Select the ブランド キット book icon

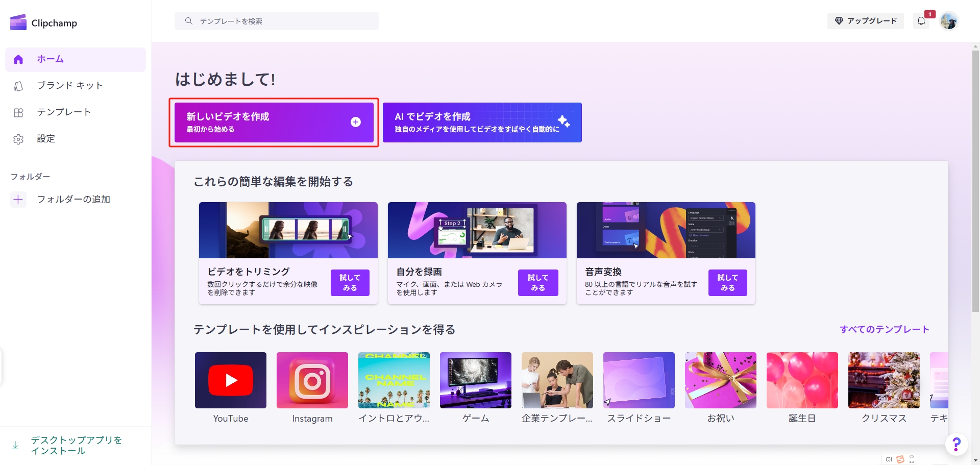click(18, 85)
